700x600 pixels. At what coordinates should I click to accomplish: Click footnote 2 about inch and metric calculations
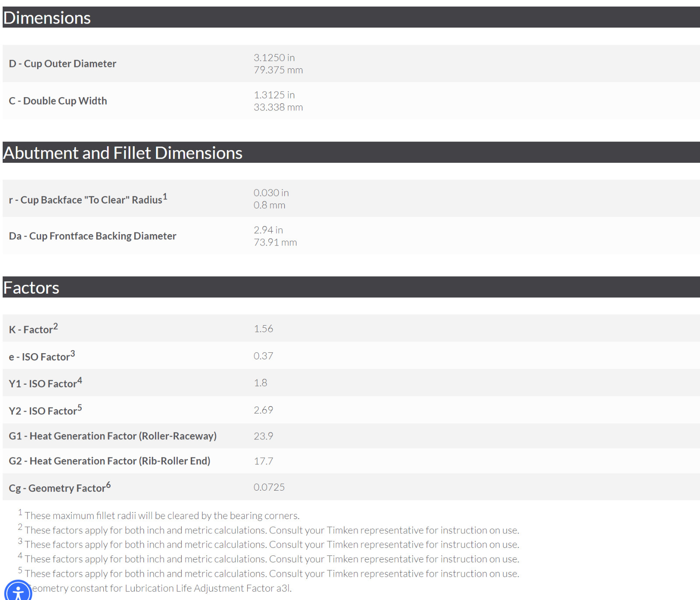(x=269, y=530)
